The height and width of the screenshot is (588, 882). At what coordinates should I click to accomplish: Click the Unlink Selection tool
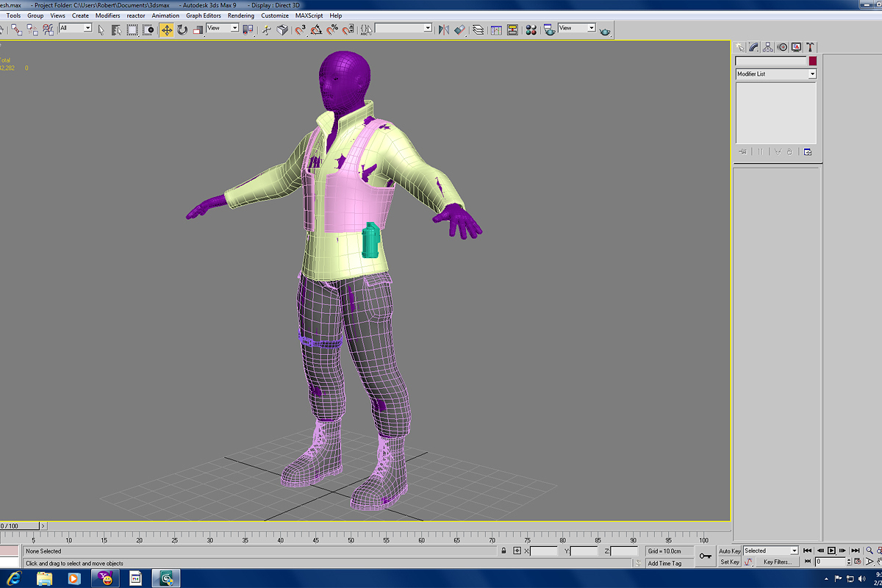(x=32, y=29)
